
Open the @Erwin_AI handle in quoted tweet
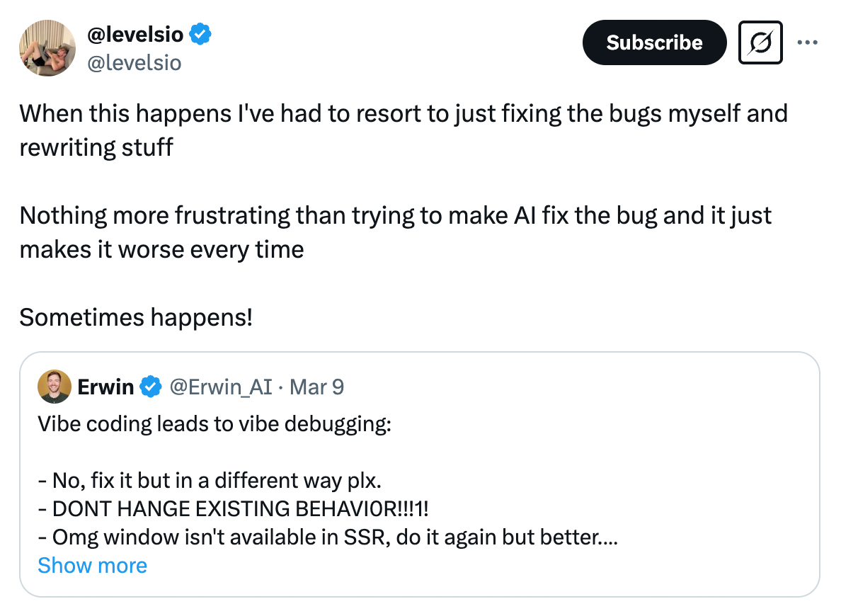click(x=222, y=387)
